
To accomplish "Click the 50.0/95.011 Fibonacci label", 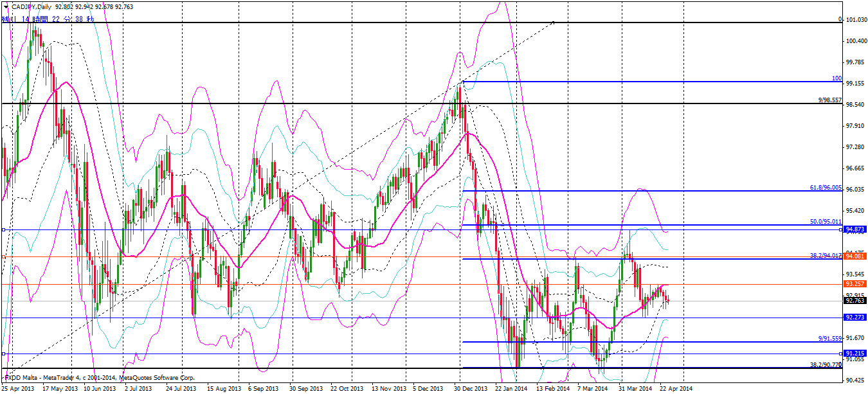I will pos(826,221).
